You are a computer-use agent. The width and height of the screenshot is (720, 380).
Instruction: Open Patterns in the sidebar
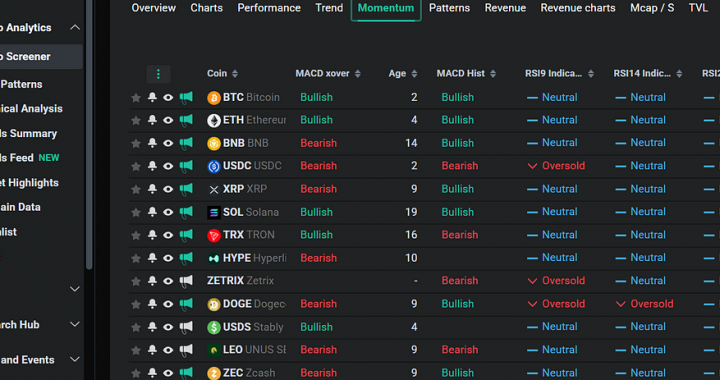coord(22,84)
